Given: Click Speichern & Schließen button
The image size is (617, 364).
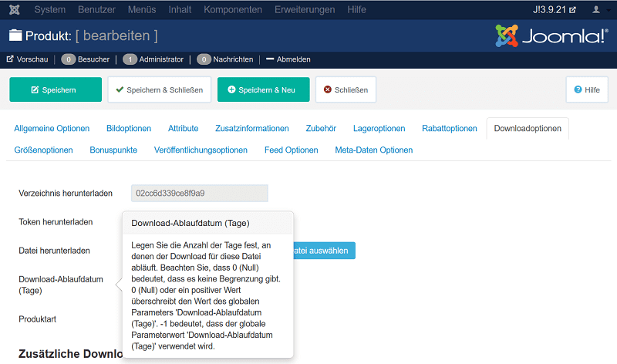Looking at the screenshot, I should (159, 89).
